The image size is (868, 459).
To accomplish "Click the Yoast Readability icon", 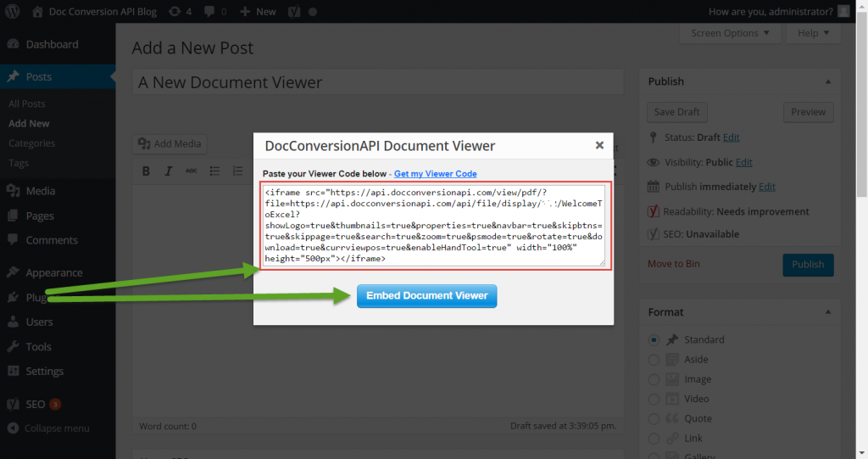I will [x=654, y=211].
